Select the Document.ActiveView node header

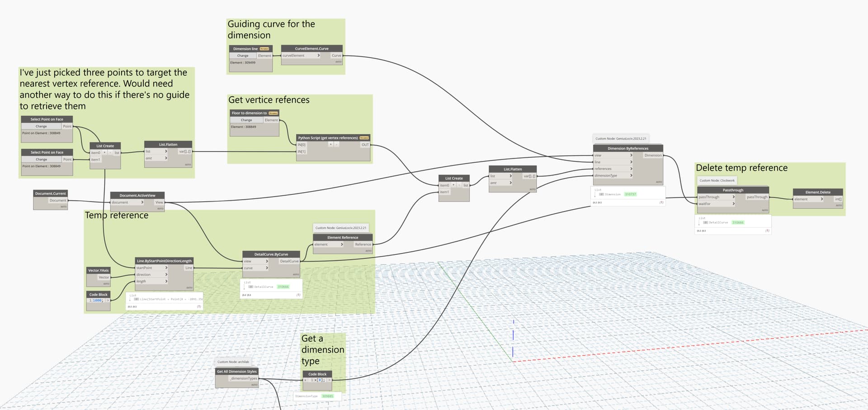tap(137, 196)
